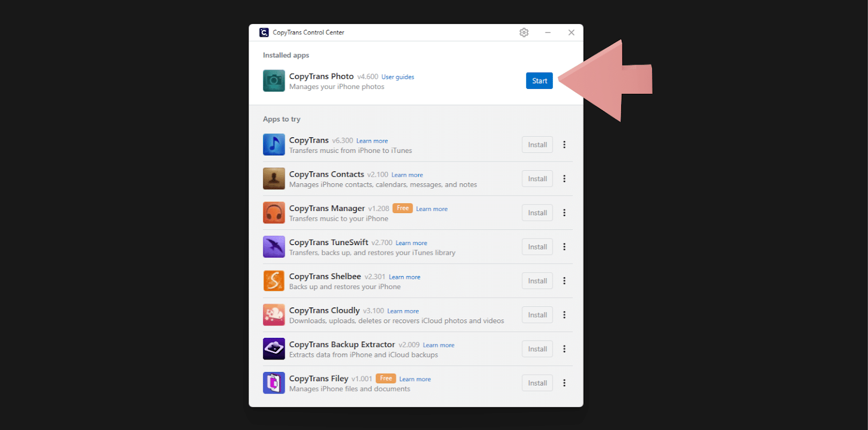Click the 'Apps to try' heading
Screen dimensions: 868x430
pyautogui.click(x=282, y=119)
